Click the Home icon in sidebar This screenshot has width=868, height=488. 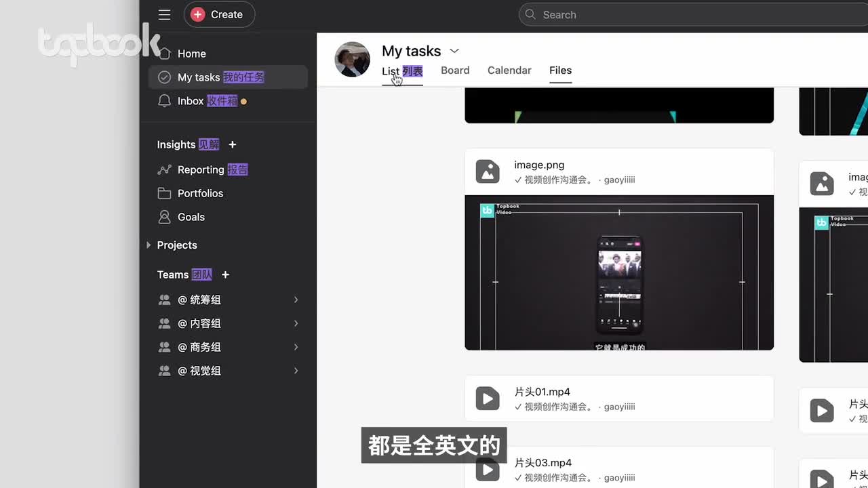(165, 54)
